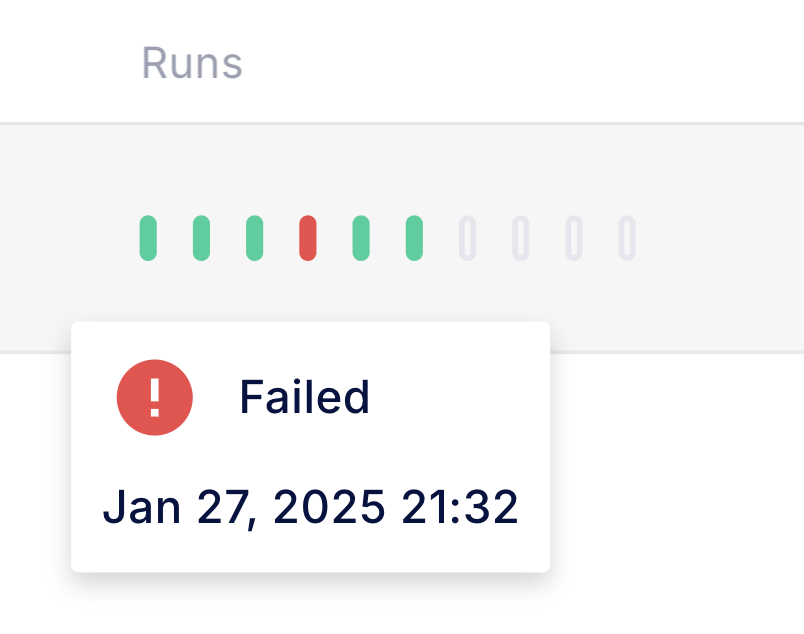This screenshot has width=804, height=634.
Task: Click the gray row area right of run bars
Action: [x=720, y=238]
